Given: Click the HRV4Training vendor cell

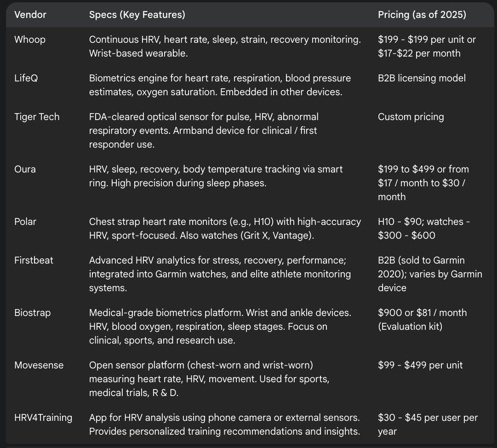Looking at the screenshot, I should coord(43,418).
